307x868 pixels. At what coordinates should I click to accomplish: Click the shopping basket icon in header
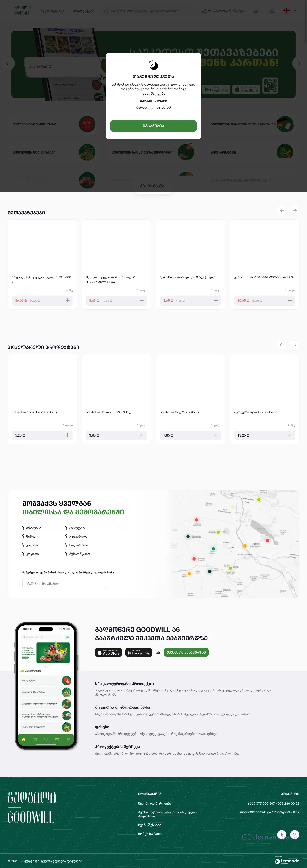click(255, 11)
